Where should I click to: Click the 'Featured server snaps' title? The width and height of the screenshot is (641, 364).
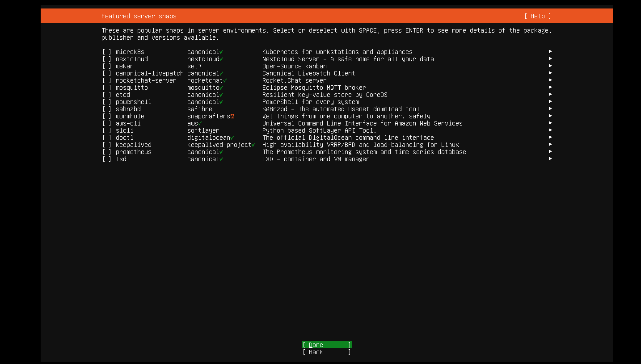click(139, 16)
